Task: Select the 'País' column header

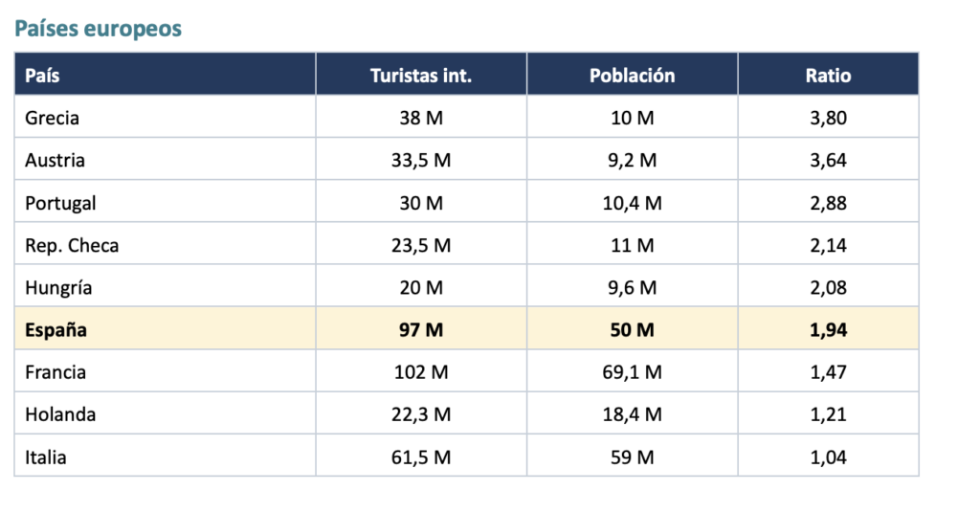Action: [x=165, y=75]
